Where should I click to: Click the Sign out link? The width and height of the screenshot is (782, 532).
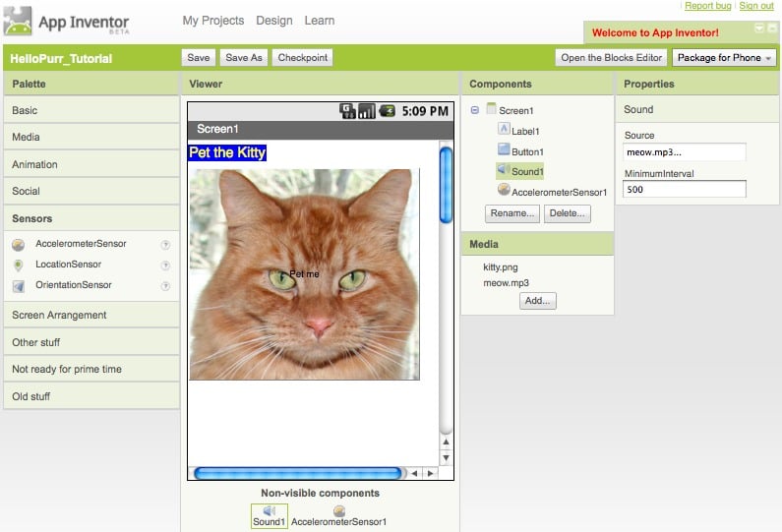pyautogui.click(x=756, y=6)
